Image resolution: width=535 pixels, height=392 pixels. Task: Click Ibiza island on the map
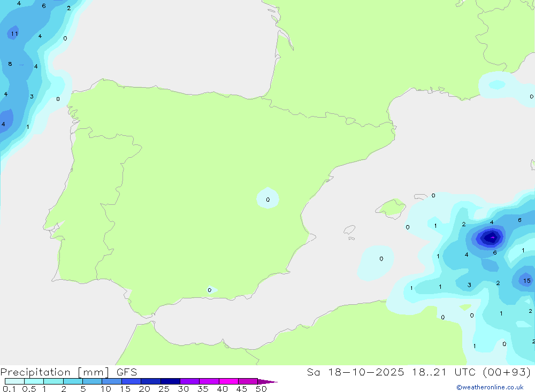349,230
